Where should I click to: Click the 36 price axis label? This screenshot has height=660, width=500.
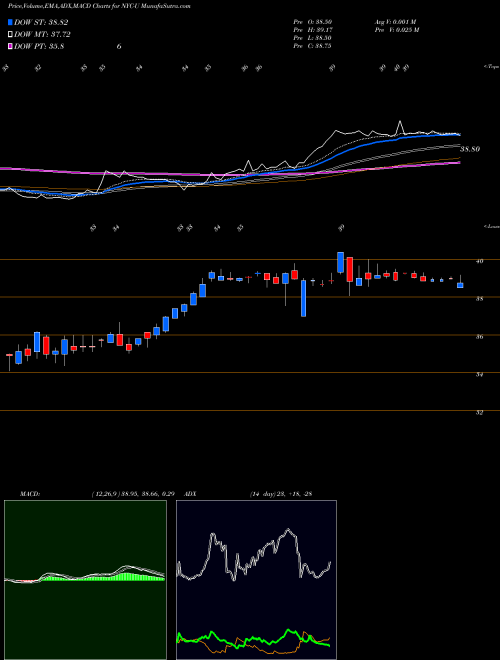pyautogui.click(x=479, y=336)
